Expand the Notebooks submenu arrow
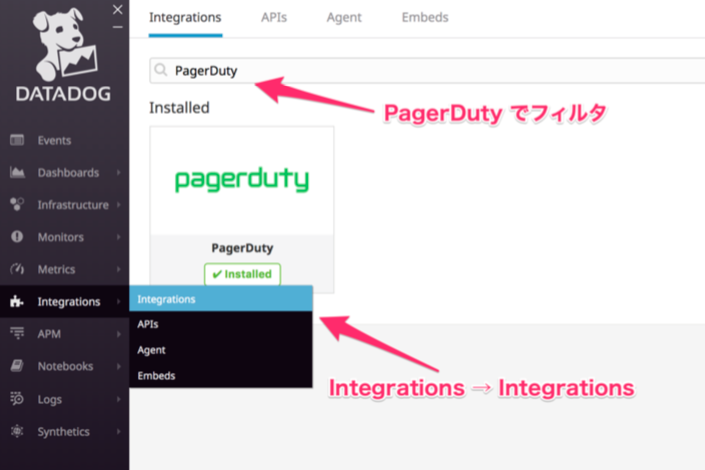705x470 pixels. tap(119, 366)
